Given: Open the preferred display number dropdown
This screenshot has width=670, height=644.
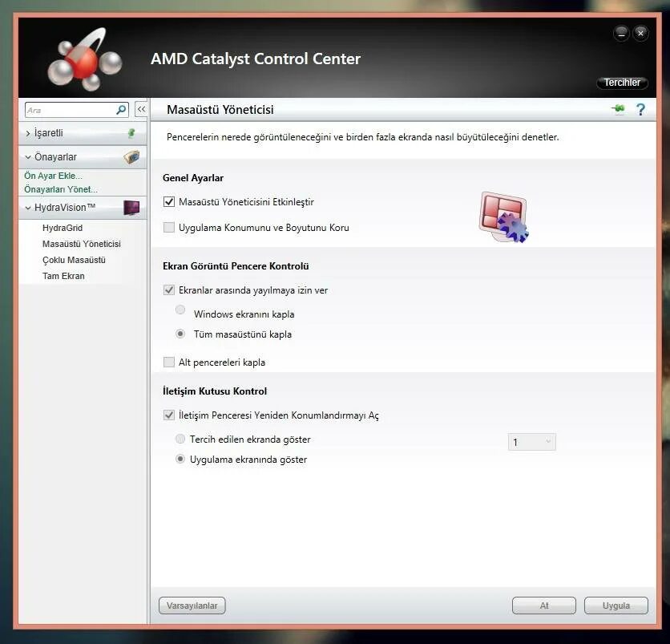Looking at the screenshot, I should click(x=532, y=442).
